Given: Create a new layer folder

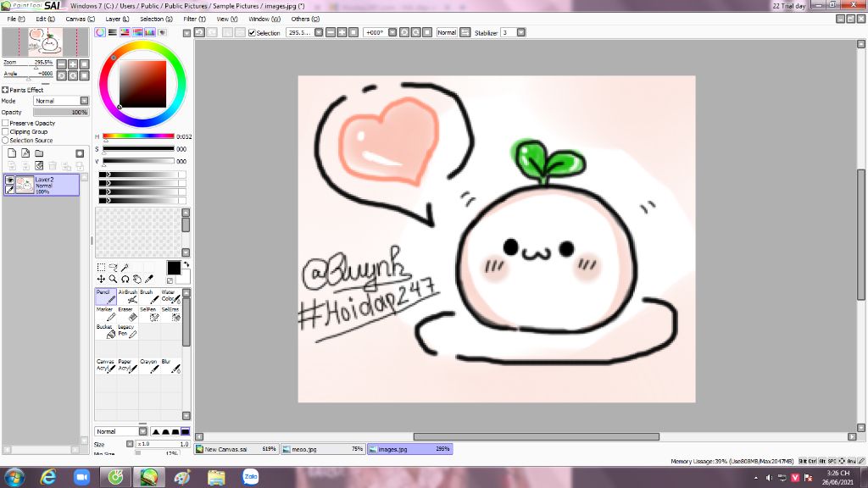Looking at the screenshot, I should [39, 153].
